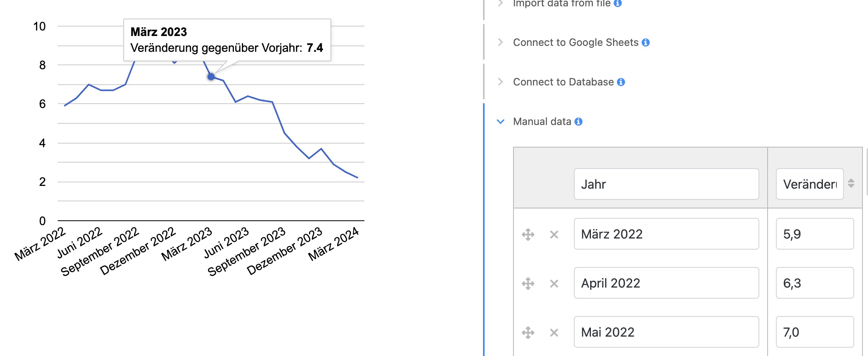
Task: Click the April 2022 label field
Action: [666, 283]
